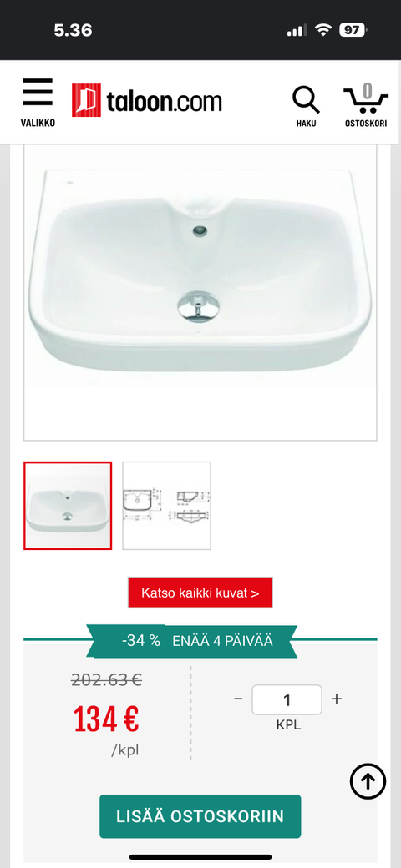The width and height of the screenshot is (401, 868).
Task: Tap the -34 % discount banner
Action: tap(191, 641)
